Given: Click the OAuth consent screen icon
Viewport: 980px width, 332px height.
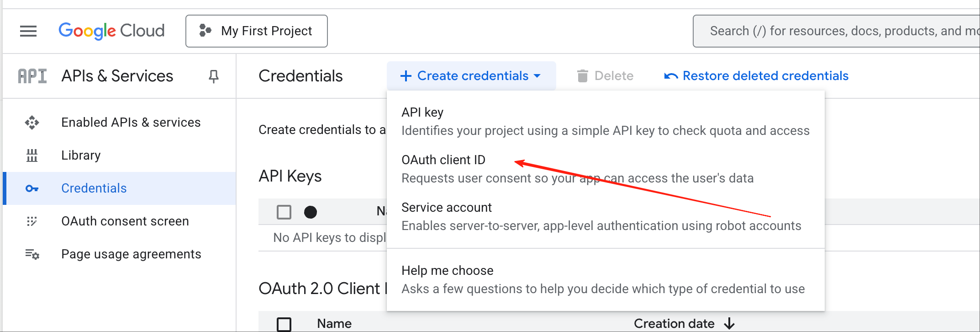Looking at the screenshot, I should [32, 221].
